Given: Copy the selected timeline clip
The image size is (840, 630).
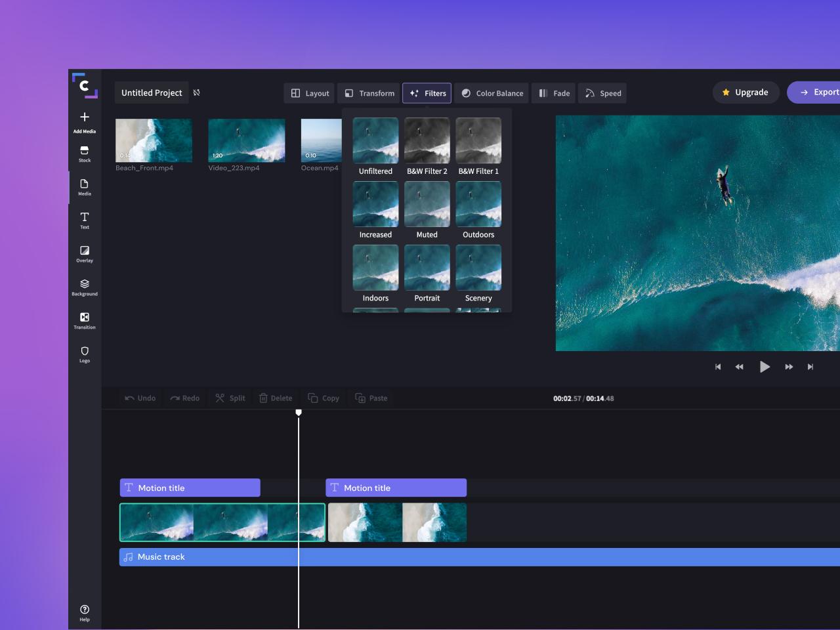Looking at the screenshot, I should tap(324, 398).
